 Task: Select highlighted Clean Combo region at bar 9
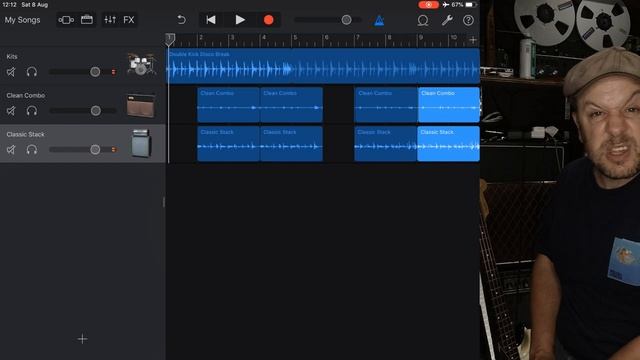(449, 104)
